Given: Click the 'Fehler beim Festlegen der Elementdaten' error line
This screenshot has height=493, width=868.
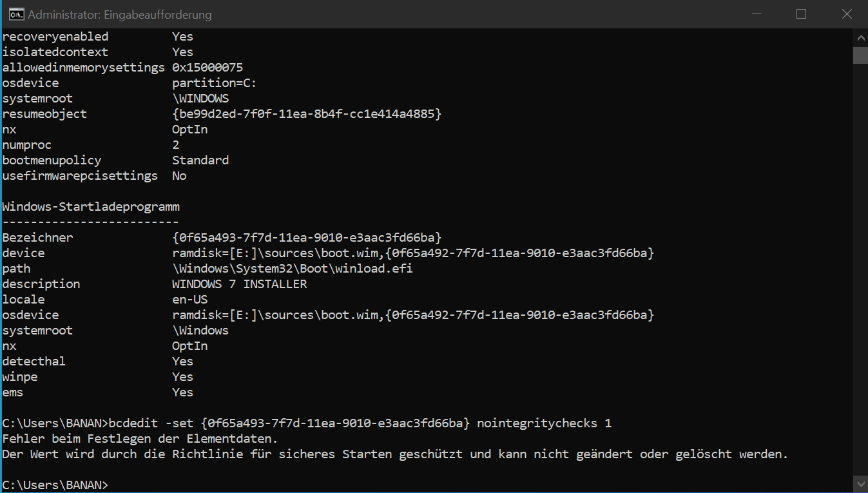Looking at the screenshot, I should (140, 439).
